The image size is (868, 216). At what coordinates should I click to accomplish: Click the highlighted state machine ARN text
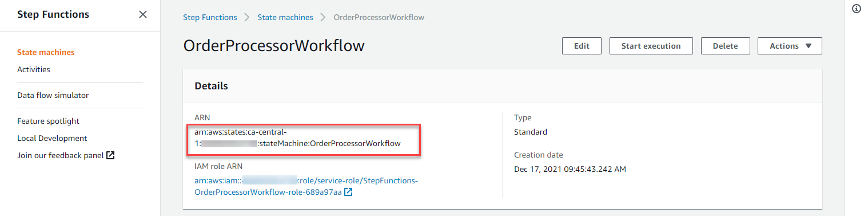point(297,138)
